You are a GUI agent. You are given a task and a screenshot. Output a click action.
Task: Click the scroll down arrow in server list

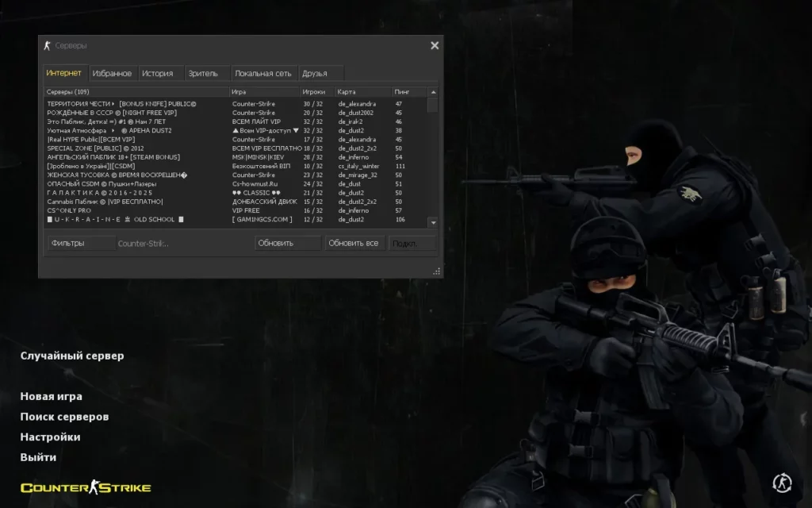coord(433,223)
